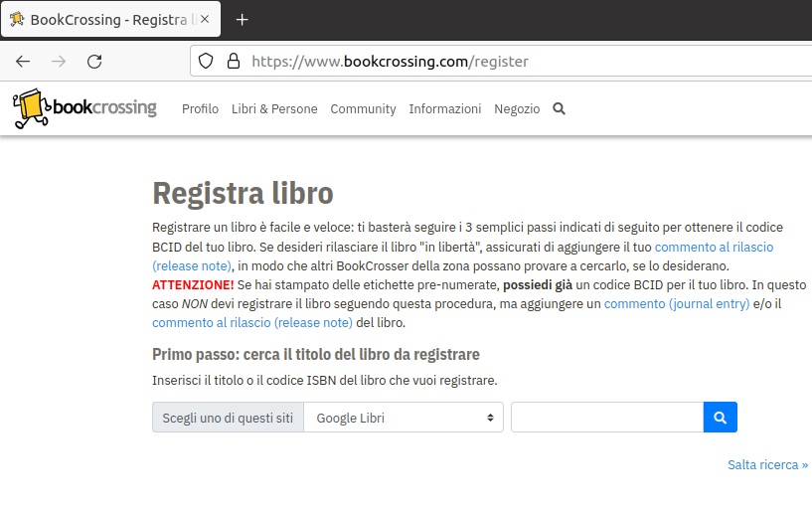Expand the Google Libri site dropdown
812x515 pixels.
point(403,418)
